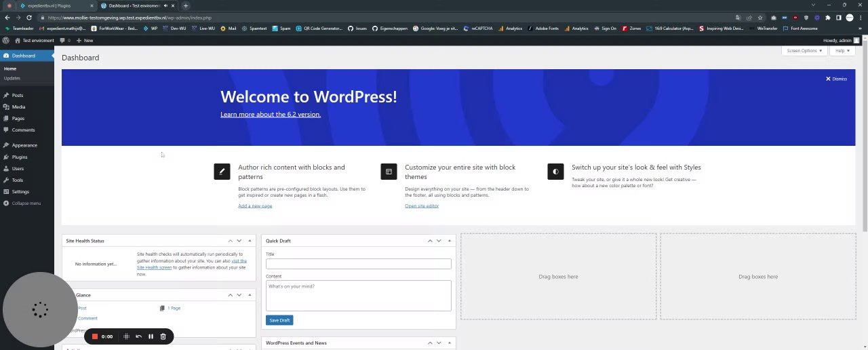This screenshot has width=868, height=350.
Task: Move WordPress Events and News box up
Action: pos(430,343)
